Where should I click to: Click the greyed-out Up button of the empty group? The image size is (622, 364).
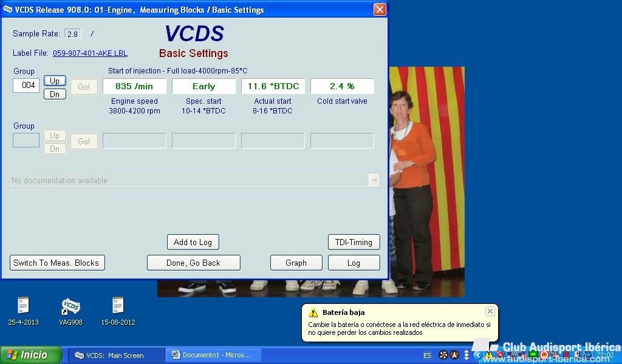tap(55, 135)
